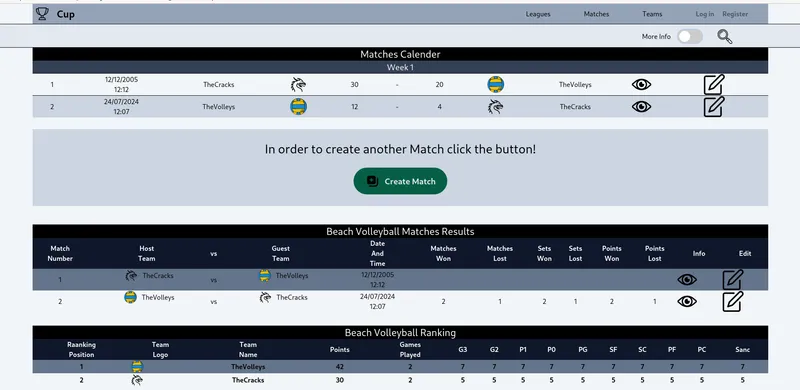Click TheVolleys ball logo in calendar match 2
Viewport: 800px width, 390px height.
point(298,107)
